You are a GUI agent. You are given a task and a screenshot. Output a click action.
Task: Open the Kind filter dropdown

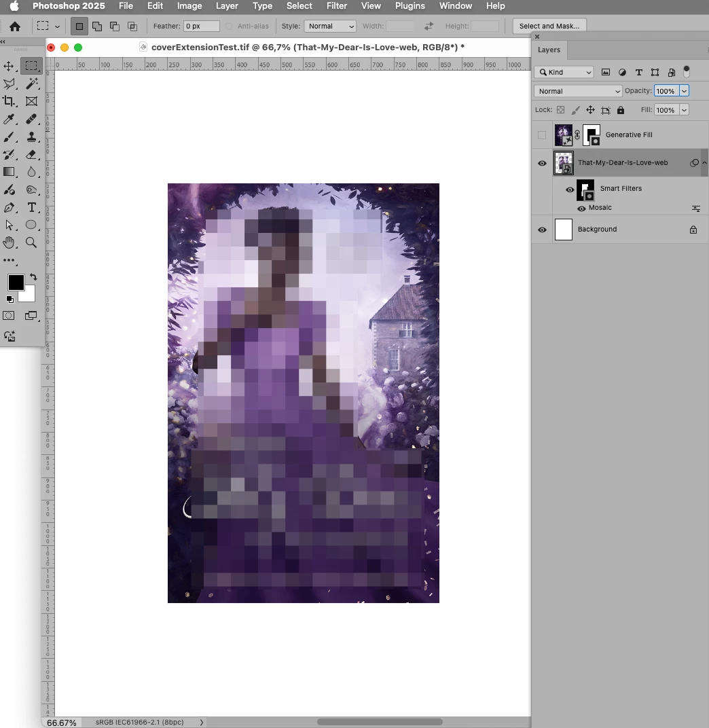(x=564, y=72)
